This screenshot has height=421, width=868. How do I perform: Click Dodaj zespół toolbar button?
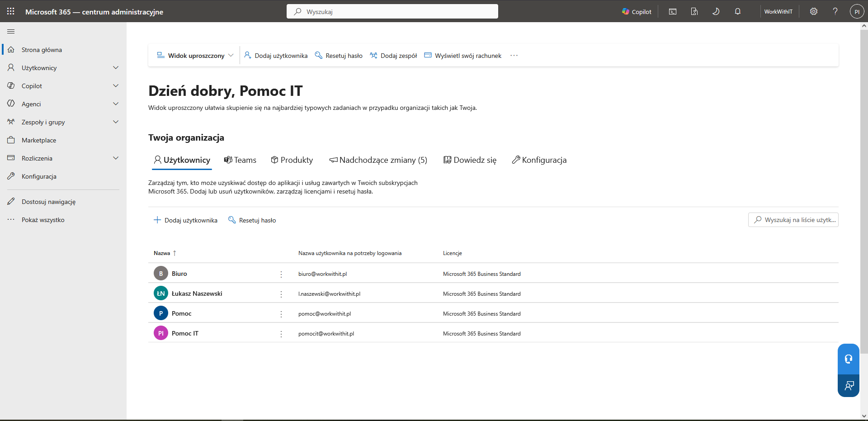(x=393, y=56)
